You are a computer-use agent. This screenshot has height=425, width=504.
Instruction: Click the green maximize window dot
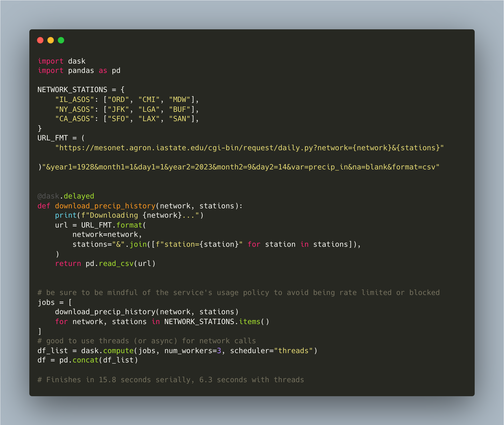pyautogui.click(x=61, y=40)
